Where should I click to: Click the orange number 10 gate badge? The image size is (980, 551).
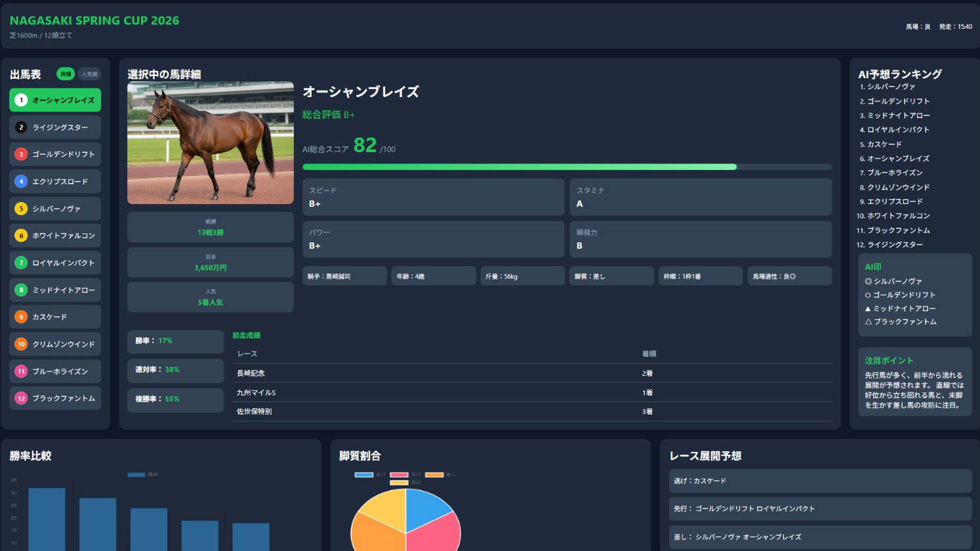point(21,344)
